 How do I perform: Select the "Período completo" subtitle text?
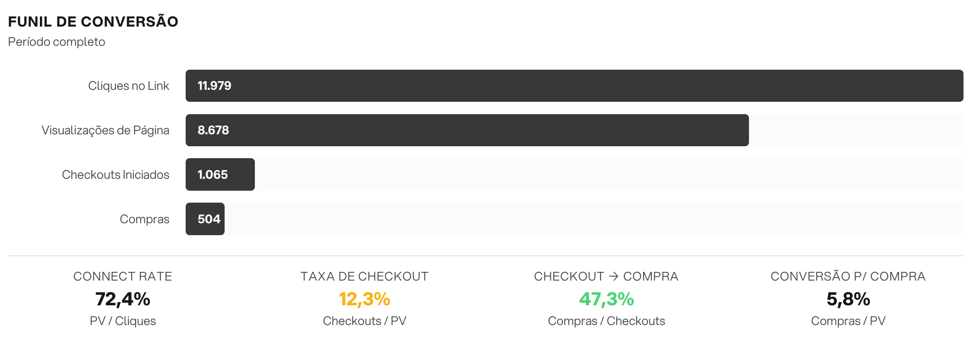tap(56, 42)
